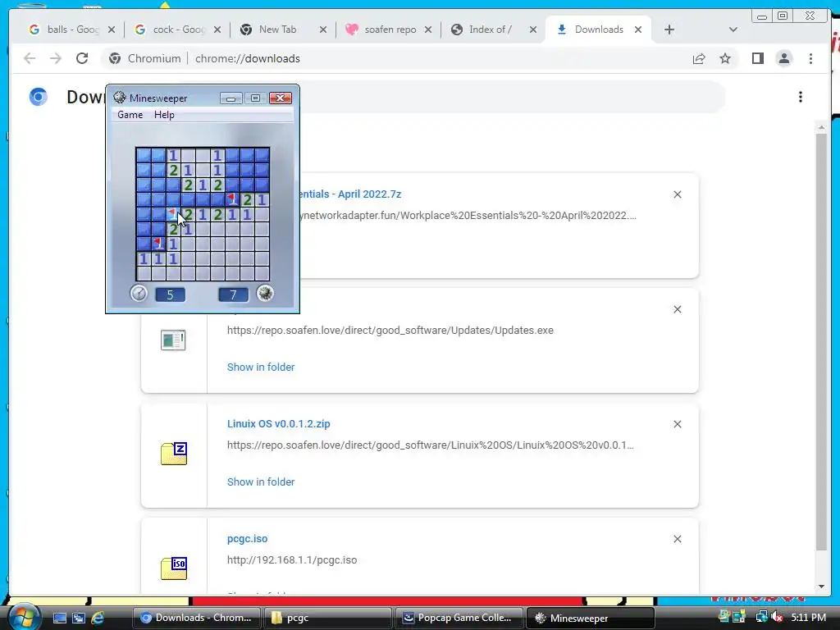Click the mine icon beside the 7 counter
The width and height of the screenshot is (840, 630).
(x=265, y=294)
